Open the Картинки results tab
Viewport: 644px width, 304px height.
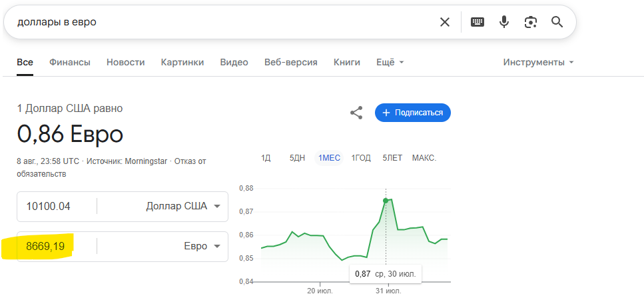tap(182, 62)
